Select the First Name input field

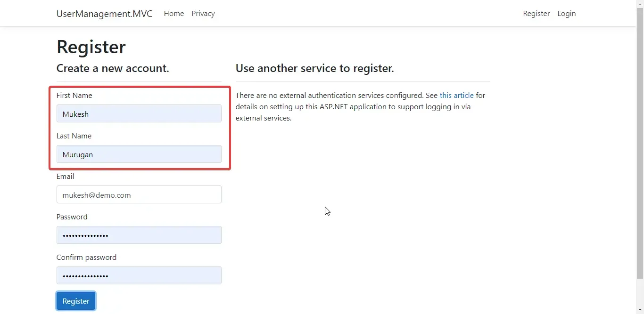tap(139, 113)
